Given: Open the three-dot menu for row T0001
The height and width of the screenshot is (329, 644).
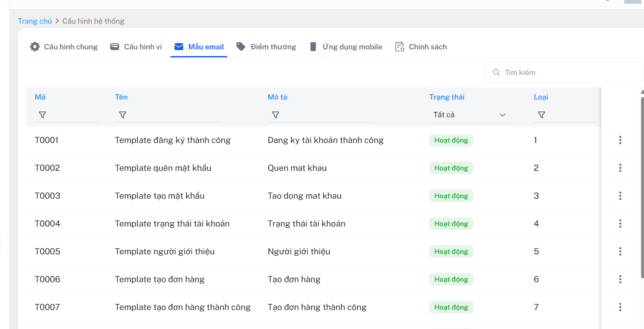Looking at the screenshot, I should click(x=620, y=140).
